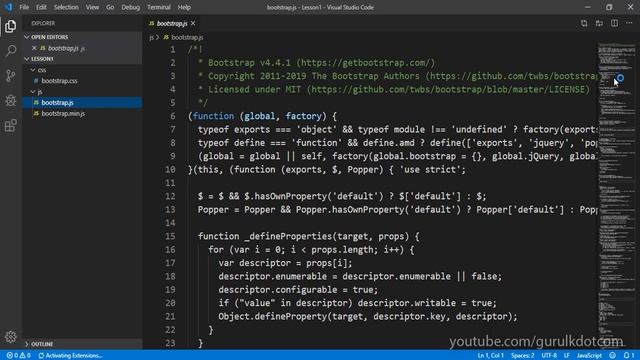Click Object.defineProperty on line 21

coord(273,316)
